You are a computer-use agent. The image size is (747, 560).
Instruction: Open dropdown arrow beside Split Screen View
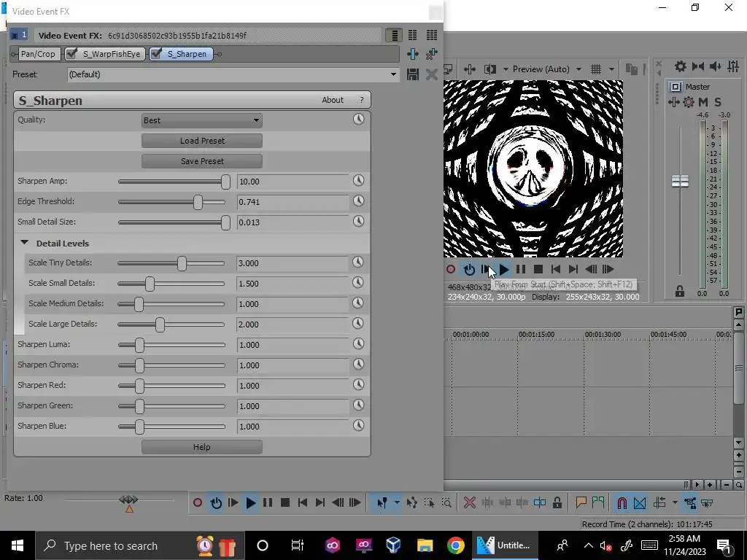(506, 69)
